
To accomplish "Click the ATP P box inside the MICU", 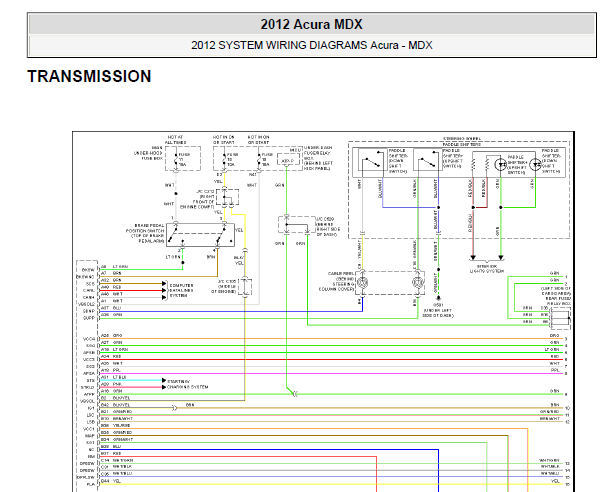I will click(x=288, y=161).
